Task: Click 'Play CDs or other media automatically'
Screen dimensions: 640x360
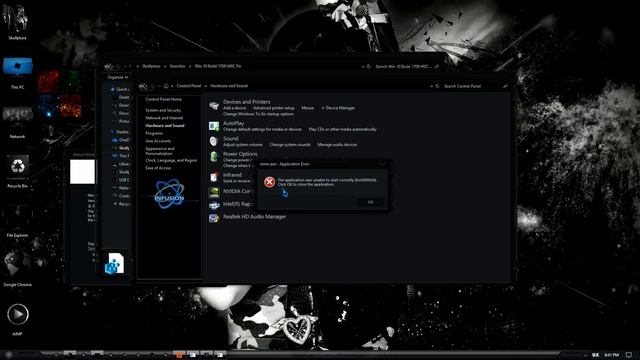Action: coord(342,129)
